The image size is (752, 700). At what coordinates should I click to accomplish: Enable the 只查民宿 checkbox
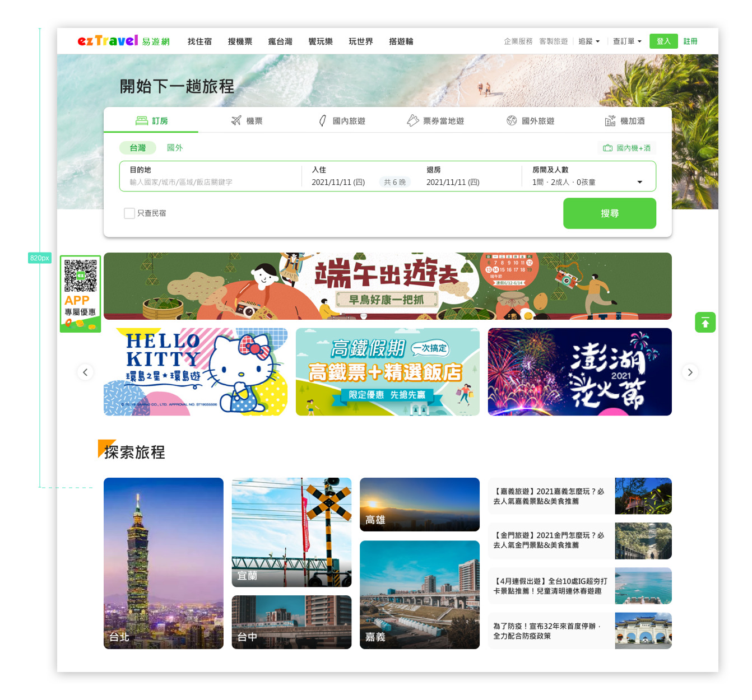click(129, 213)
